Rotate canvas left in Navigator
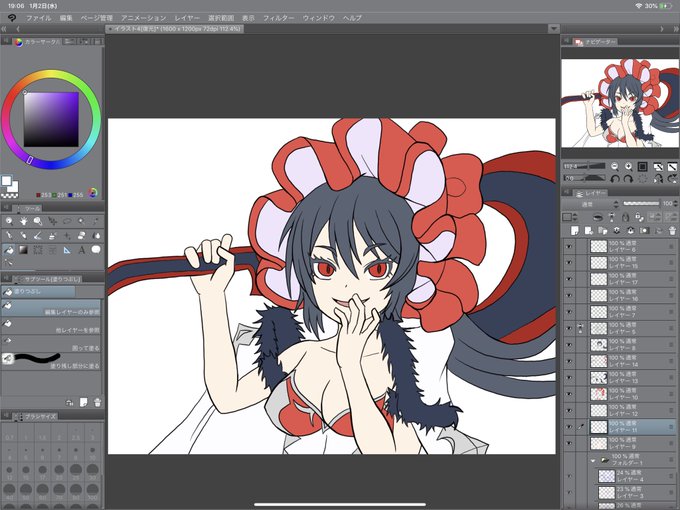The width and height of the screenshot is (680, 510). click(615, 178)
